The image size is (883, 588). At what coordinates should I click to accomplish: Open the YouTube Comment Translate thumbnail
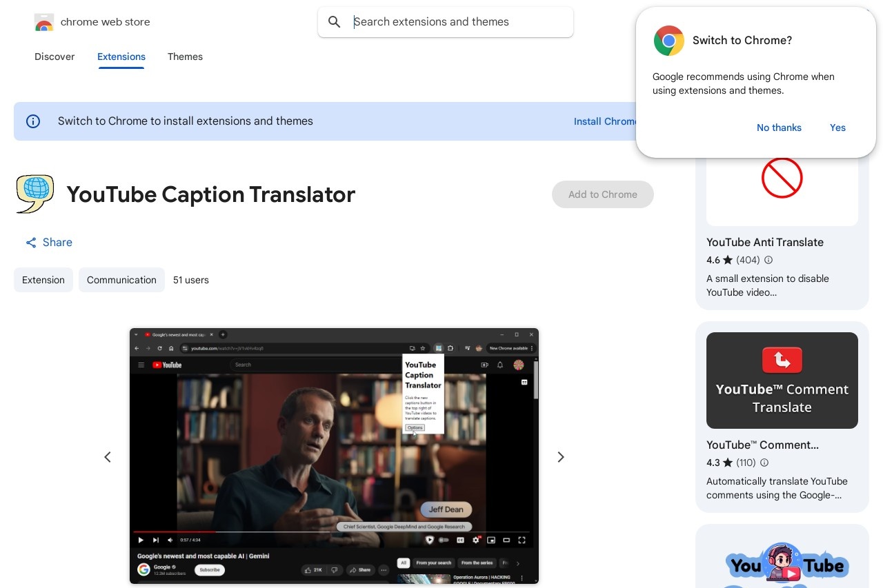coord(782,381)
